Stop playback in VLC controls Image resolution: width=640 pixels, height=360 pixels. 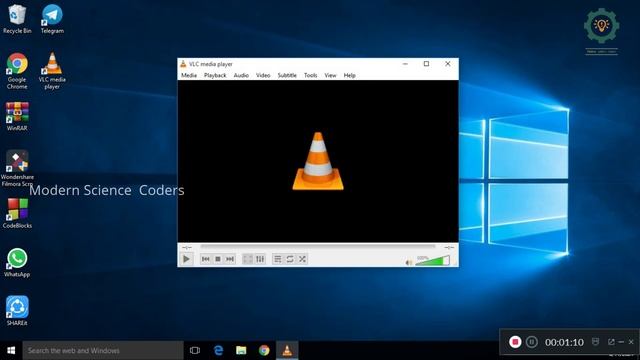point(218,259)
